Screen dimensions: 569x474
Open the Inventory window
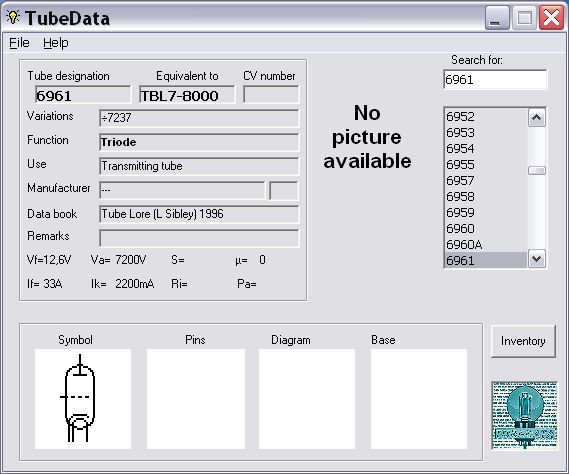(x=523, y=341)
